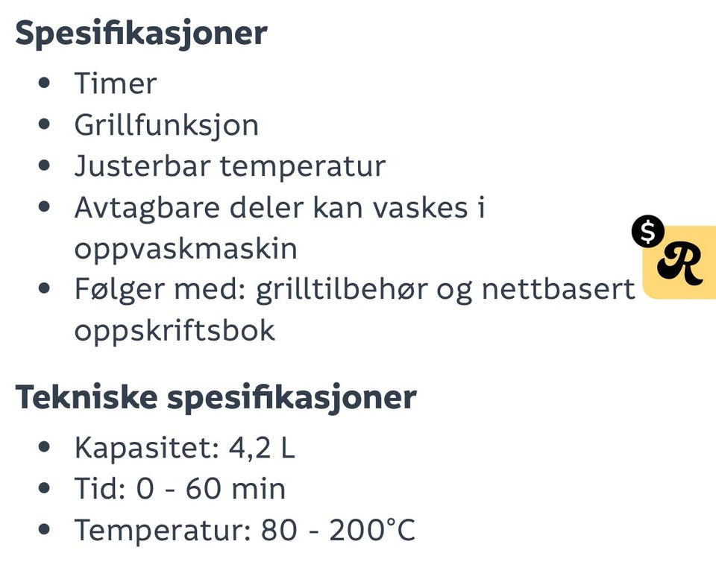Click the 0 - 60 min value
This screenshot has width=716, height=588.
[211, 489]
